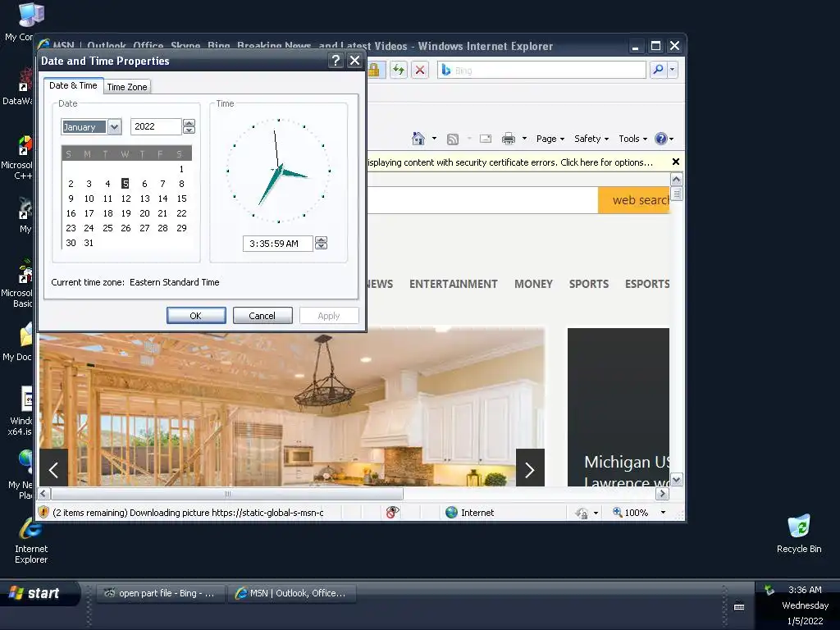Adjust the year with the spinner arrows

pos(189,126)
